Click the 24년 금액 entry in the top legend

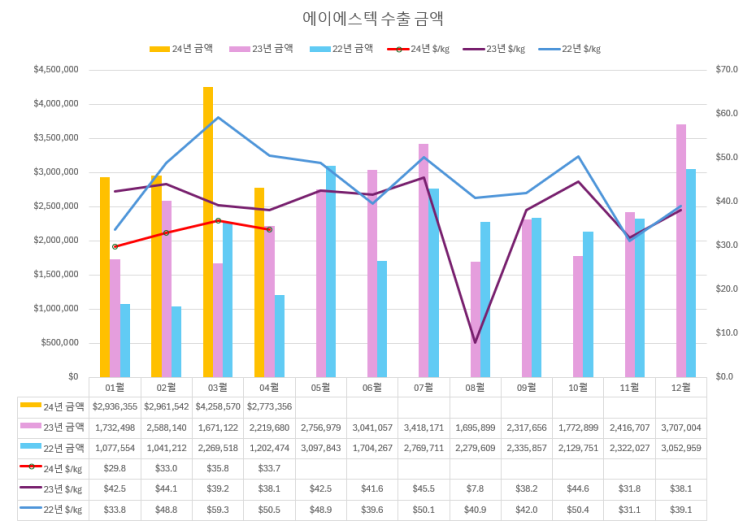click(x=181, y=49)
